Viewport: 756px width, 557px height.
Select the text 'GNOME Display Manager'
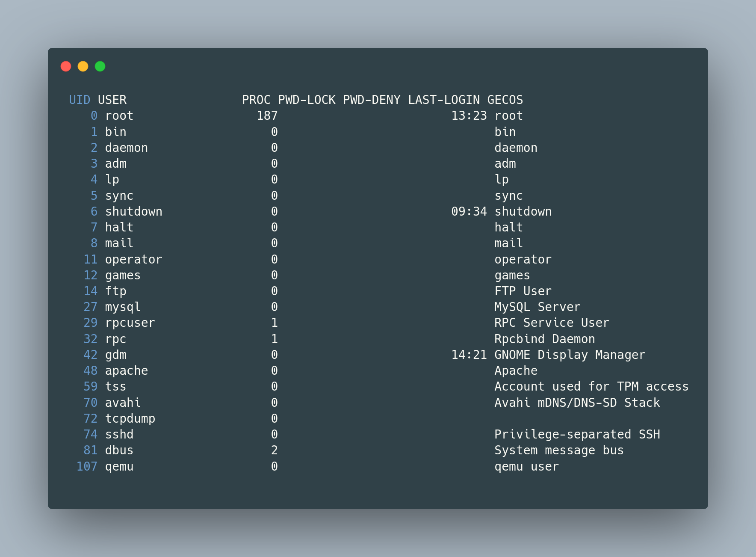pyautogui.click(x=570, y=355)
